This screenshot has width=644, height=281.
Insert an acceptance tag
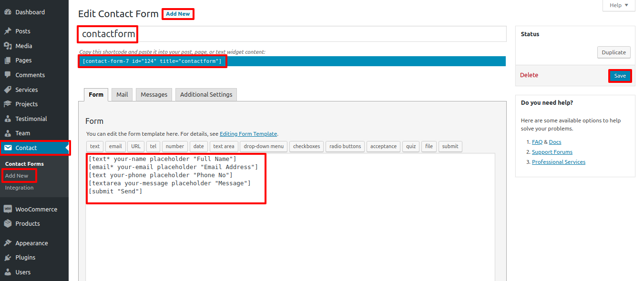point(383,146)
